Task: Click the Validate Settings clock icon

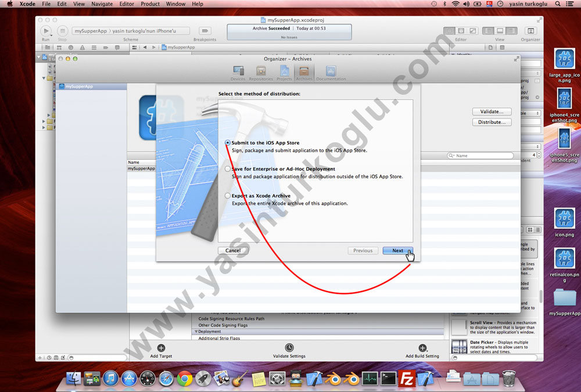Action: 289,347
